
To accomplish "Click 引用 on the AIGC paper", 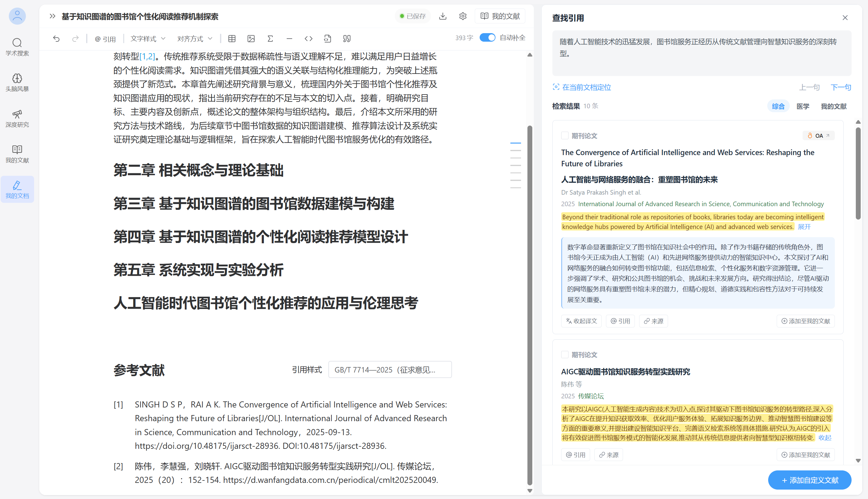I will click(x=576, y=455).
